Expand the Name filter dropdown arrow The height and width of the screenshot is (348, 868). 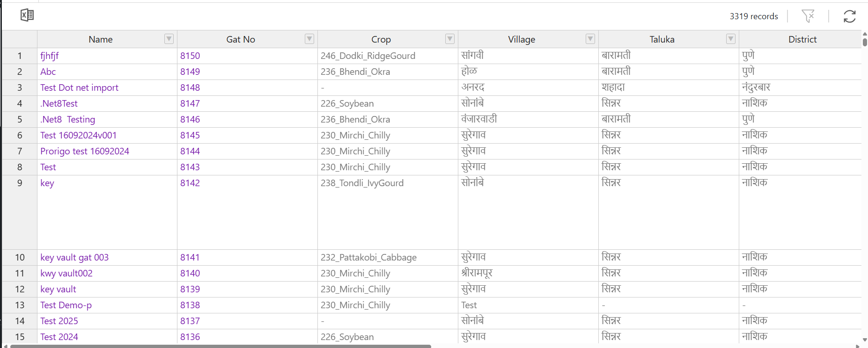[x=169, y=39]
